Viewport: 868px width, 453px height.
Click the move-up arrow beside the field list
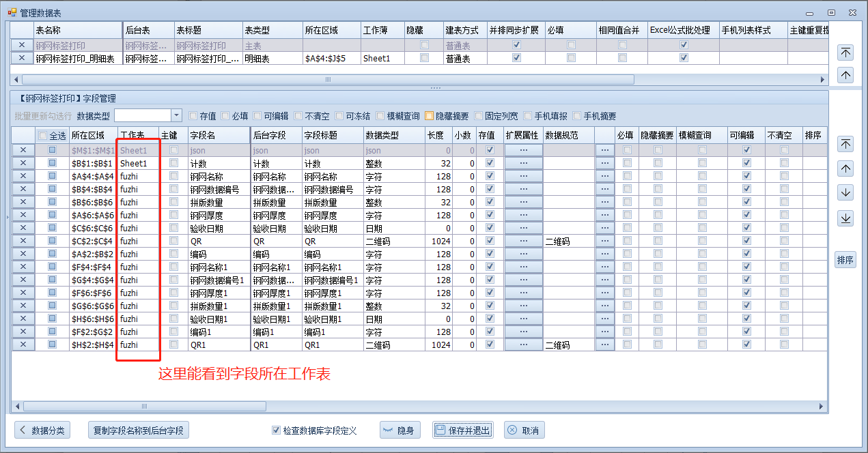(845, 169)
